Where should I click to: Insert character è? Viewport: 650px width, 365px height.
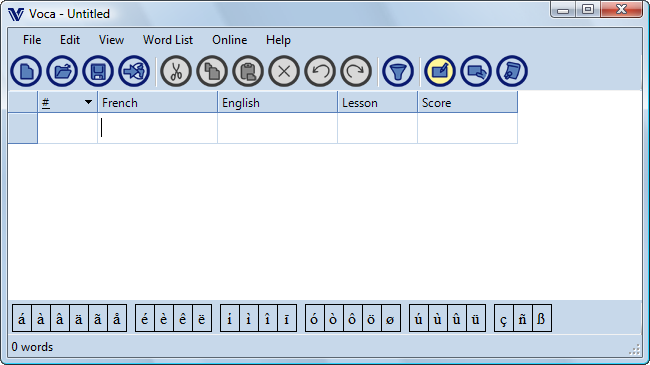pos(164,319)
